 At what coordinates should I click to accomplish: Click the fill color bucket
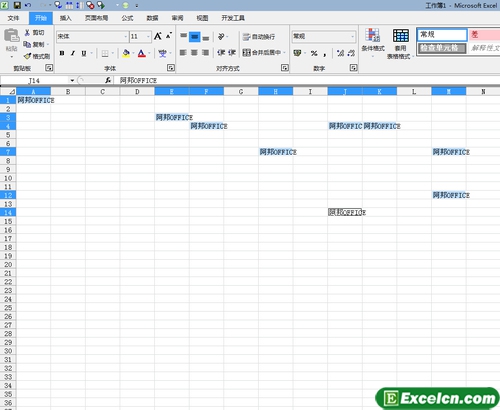click(126, 53)
